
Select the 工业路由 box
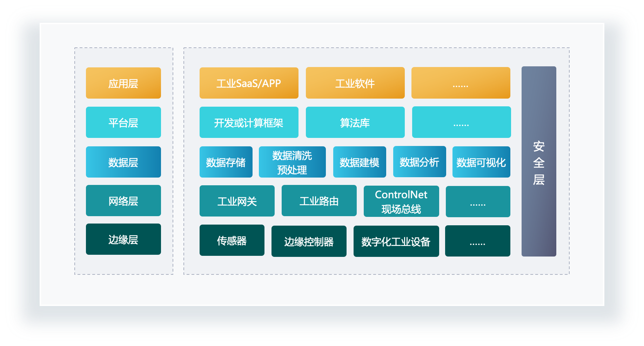click(319, 201)
